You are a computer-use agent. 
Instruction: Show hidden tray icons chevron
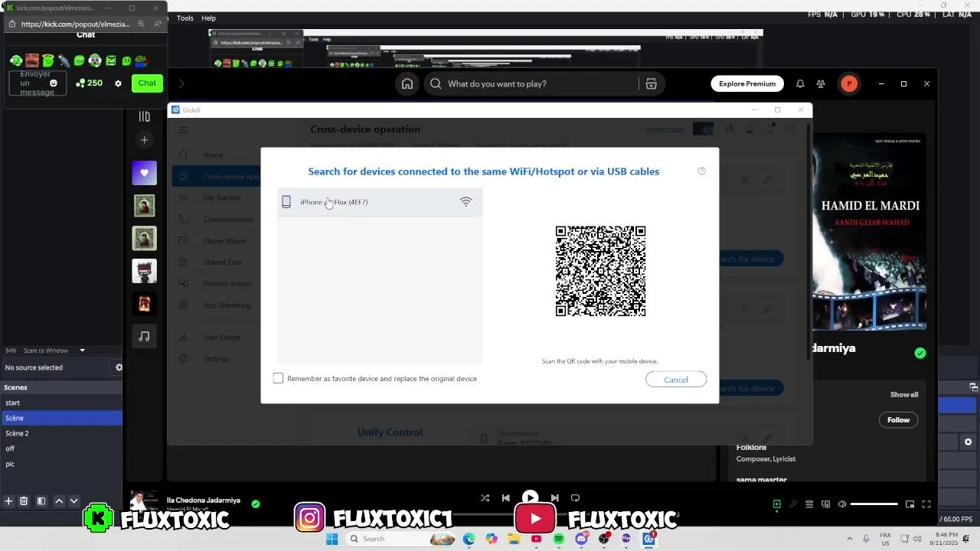(x=849, y=539)
